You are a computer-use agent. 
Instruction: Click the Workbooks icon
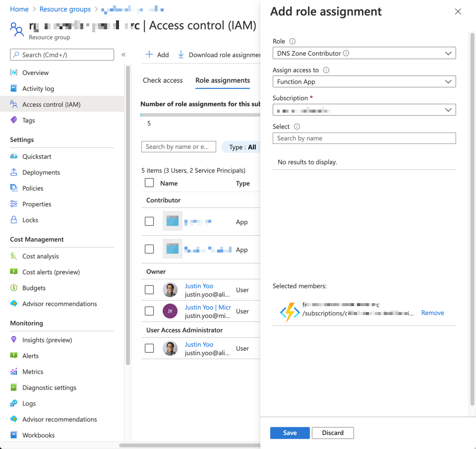pyautogui.click(x=14, y=435)
